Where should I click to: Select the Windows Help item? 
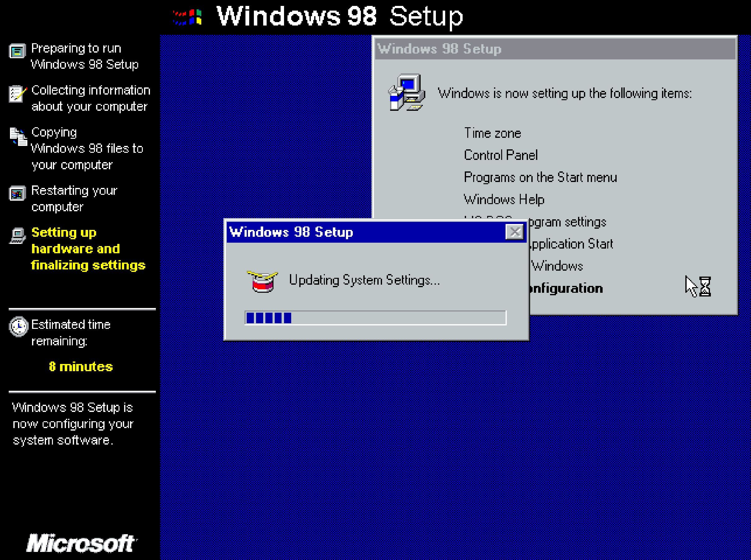coord(504,199)
